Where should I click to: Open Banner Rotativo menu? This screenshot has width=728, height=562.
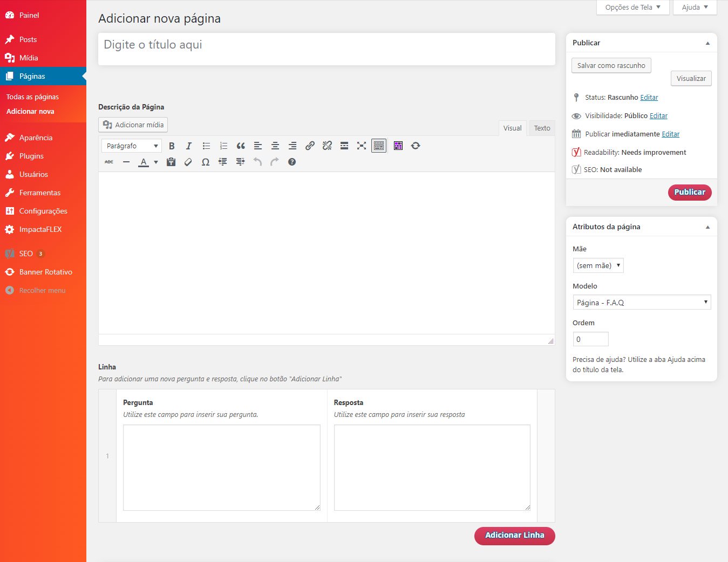[x=43, y=272]
